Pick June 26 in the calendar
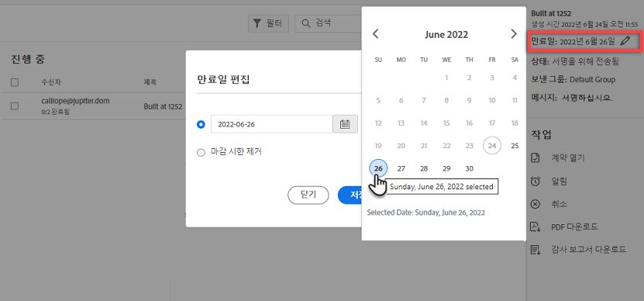Screen dimensions: 644x301 [x=378, y=168]
